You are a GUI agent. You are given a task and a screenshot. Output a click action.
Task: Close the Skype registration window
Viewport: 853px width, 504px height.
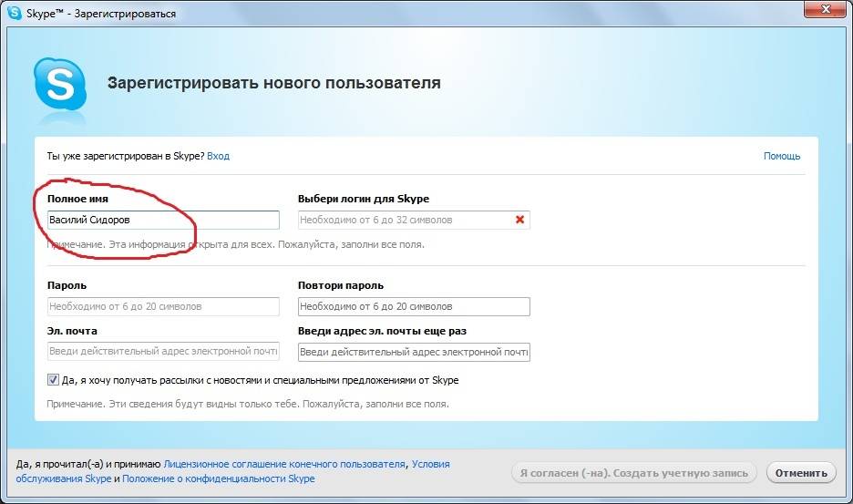tap(825, 9)
